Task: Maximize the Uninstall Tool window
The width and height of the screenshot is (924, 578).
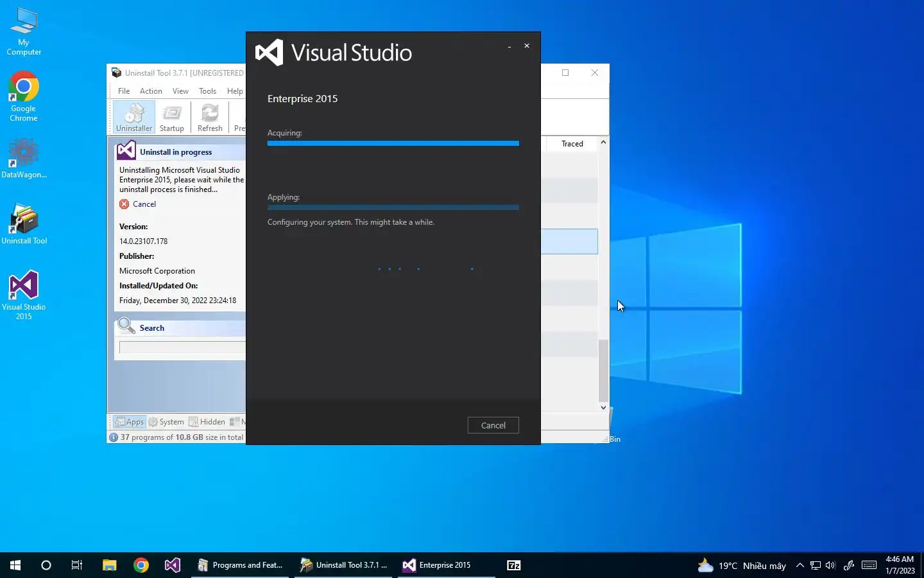Action: [565, 73]
